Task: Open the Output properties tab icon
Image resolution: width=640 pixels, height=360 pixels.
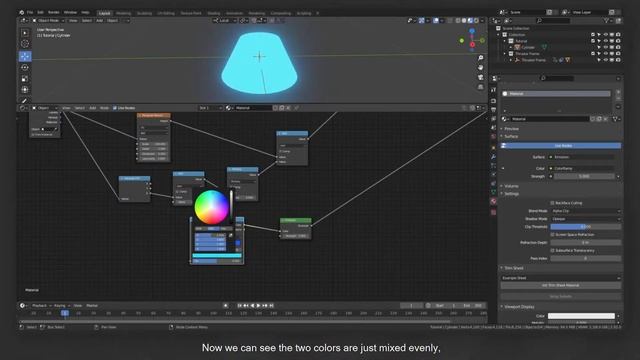Action: 493,109
